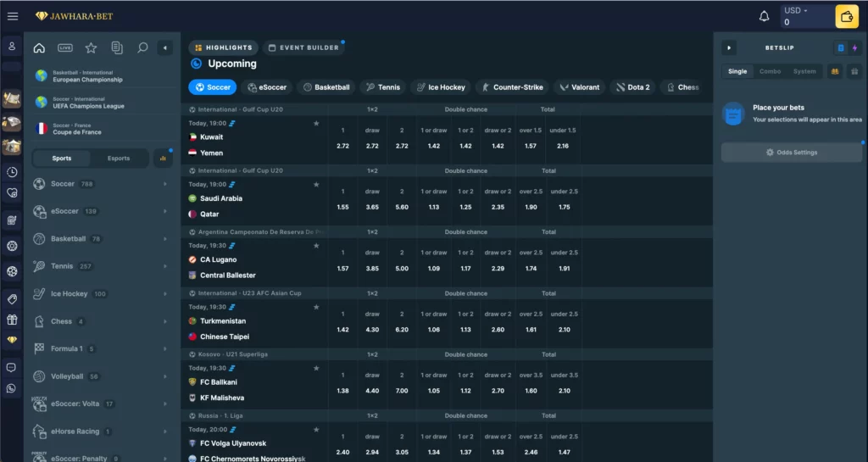Filter upcoming events by Tennis
Screen dimensions: 868x462
click(x=383, y=87)
